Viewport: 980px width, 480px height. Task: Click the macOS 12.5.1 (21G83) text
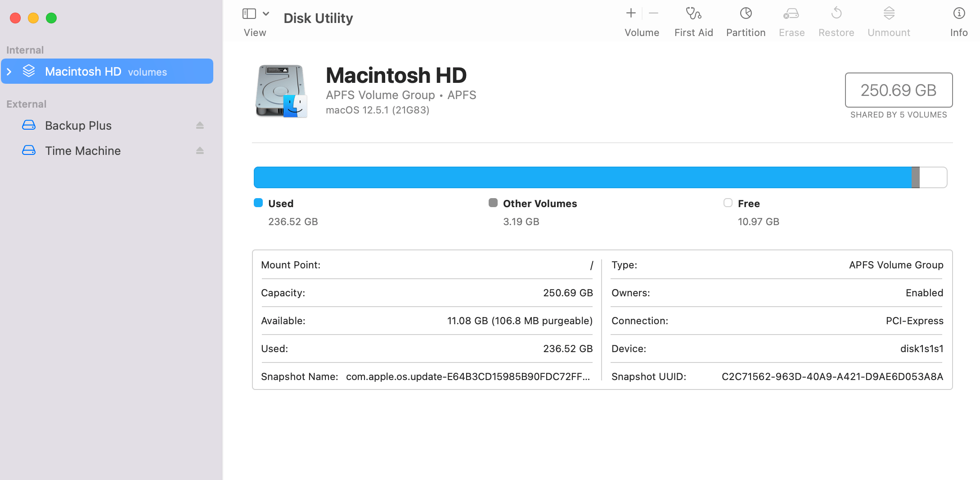point(378,110)
